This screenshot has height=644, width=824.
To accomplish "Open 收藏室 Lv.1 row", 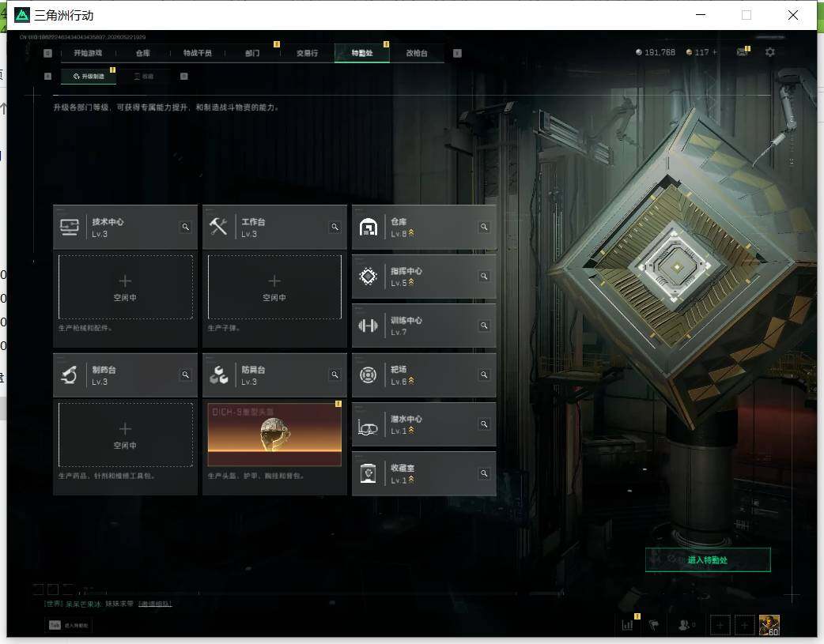I will click(424, 473).
